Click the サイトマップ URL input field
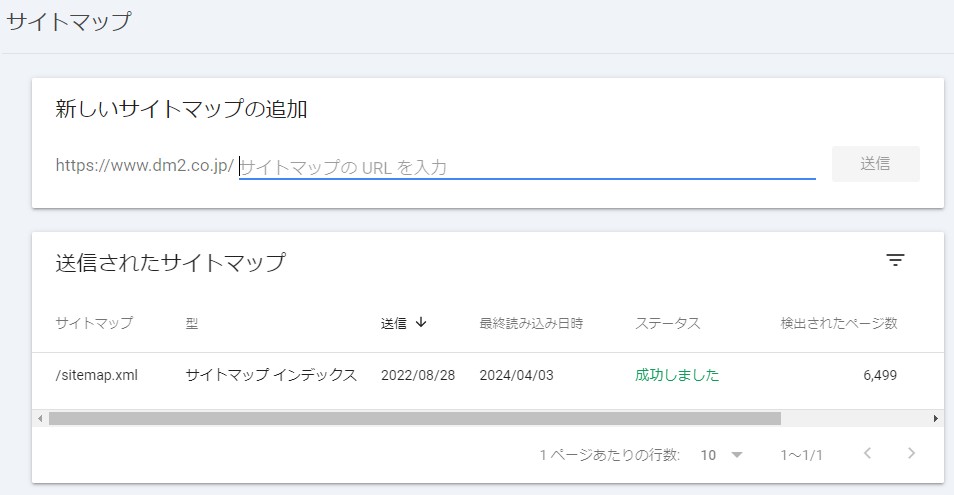Viewport: 954px width, 495px height. click(x=527, y=167)
